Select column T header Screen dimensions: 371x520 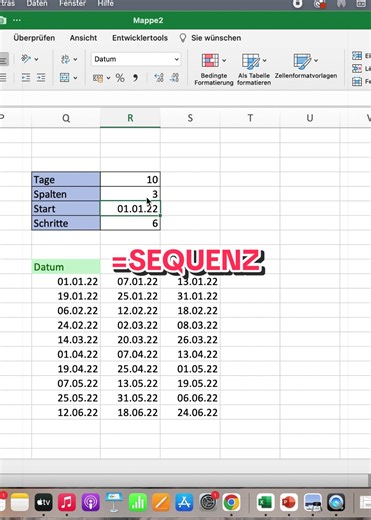tap(250, 118)
